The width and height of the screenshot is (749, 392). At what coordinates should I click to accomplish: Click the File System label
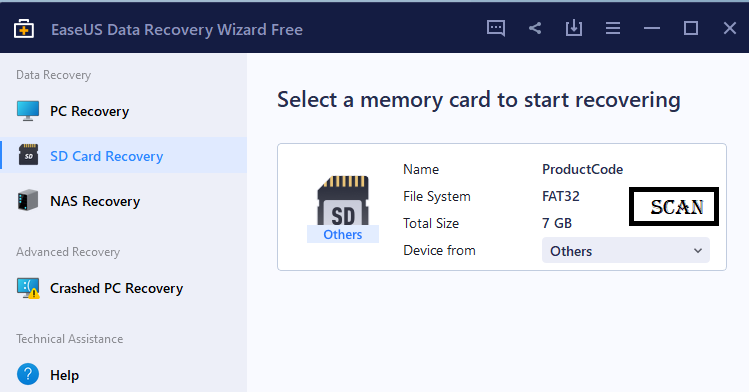click(x=437, y=197)
